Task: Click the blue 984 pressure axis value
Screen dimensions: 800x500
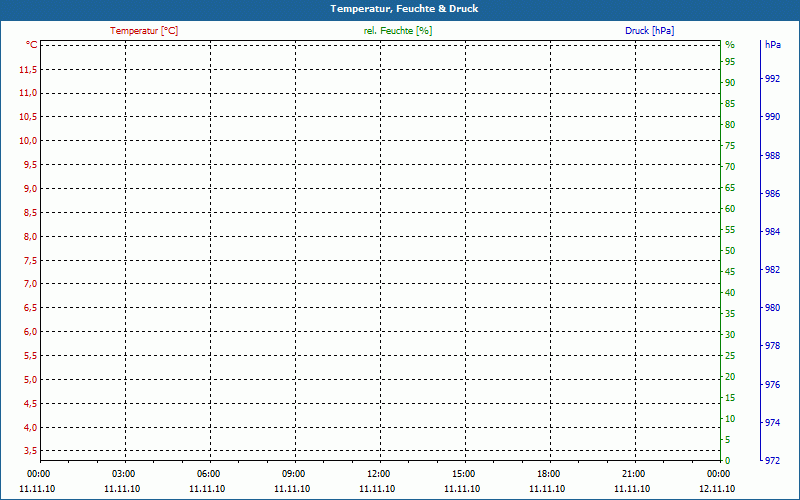Action: coord(772,232)
